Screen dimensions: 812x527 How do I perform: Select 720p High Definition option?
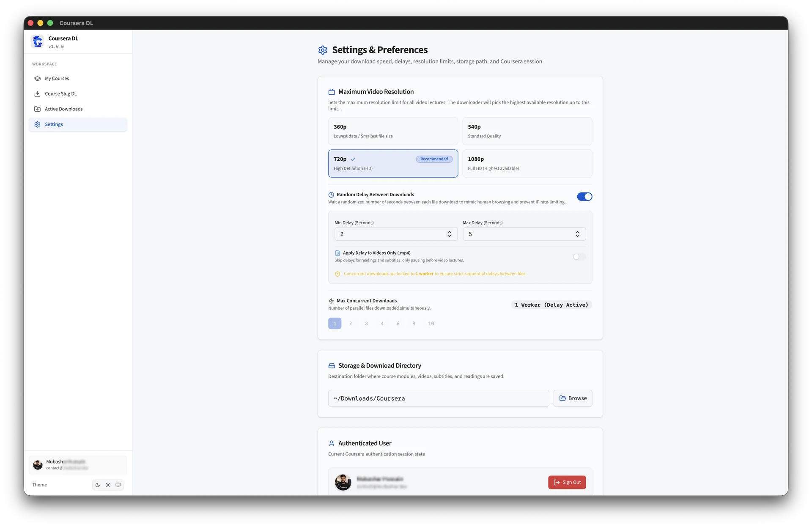point(393,163)
